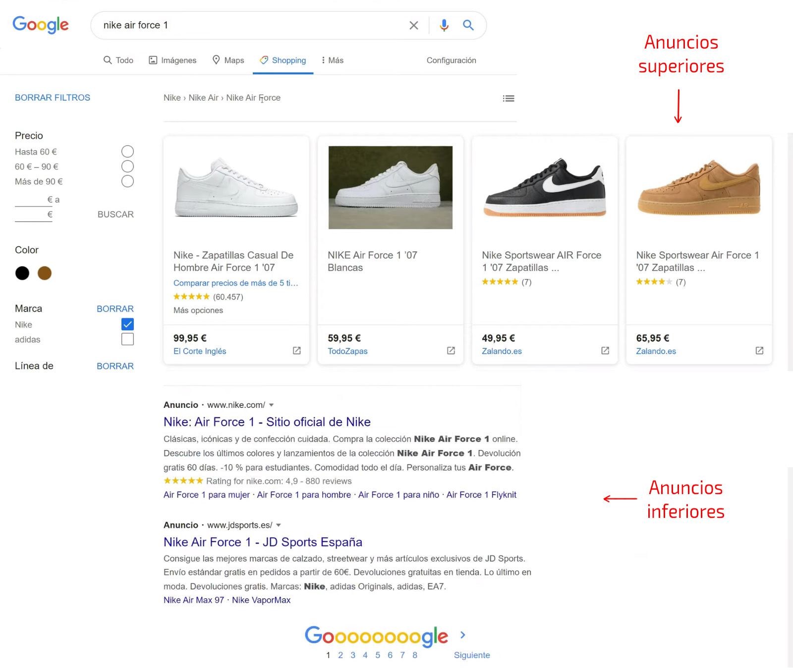Open the TodoZapas seller link
793x672 pixels.
click(x=347, y=351)
